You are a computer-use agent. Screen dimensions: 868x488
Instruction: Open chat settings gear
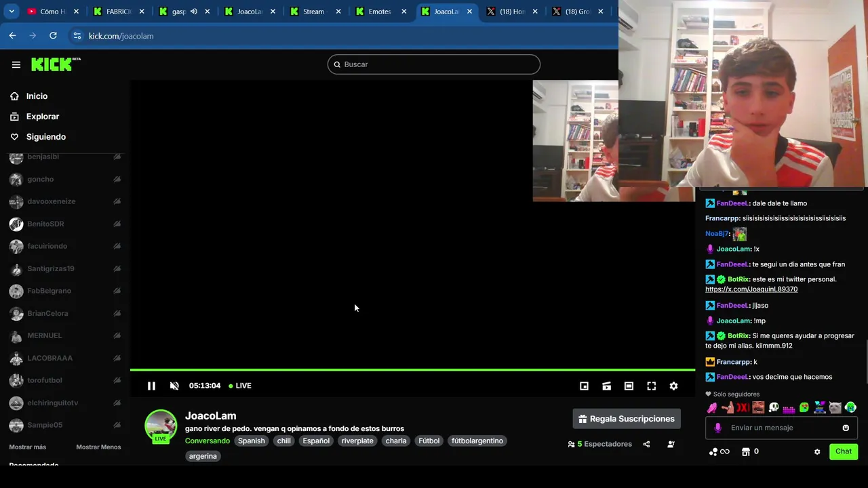point(817,451)
